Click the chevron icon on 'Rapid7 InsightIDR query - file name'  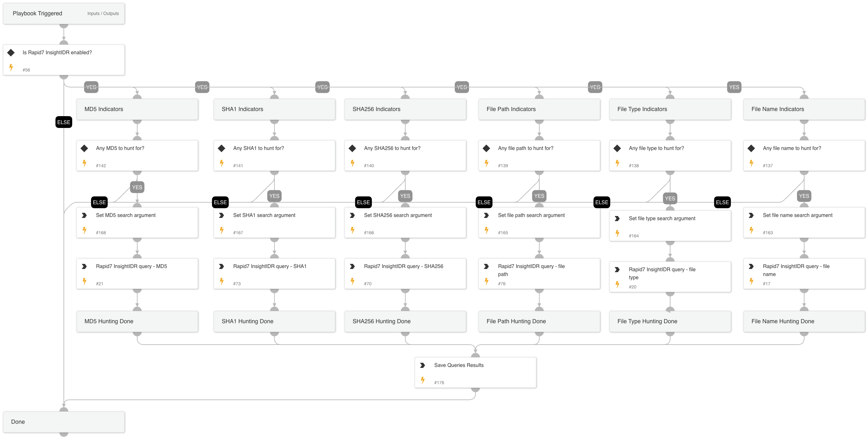(x=752, y=266)
